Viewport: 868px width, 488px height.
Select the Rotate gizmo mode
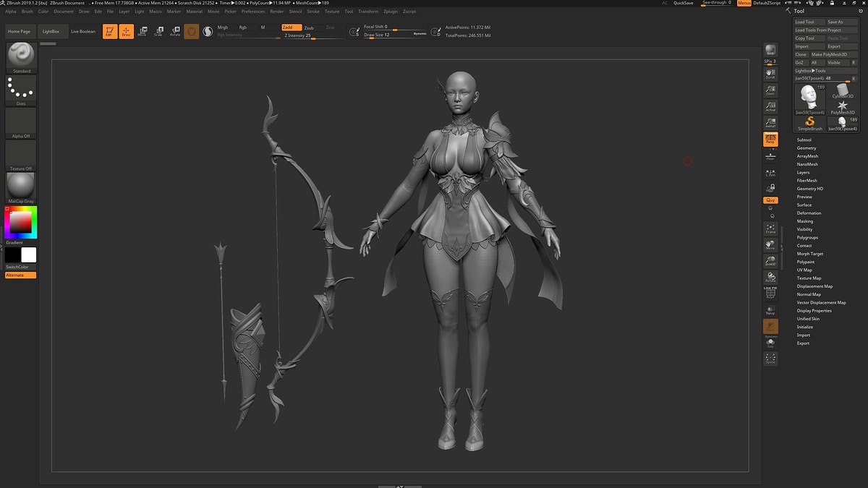(x=174, y=31)
